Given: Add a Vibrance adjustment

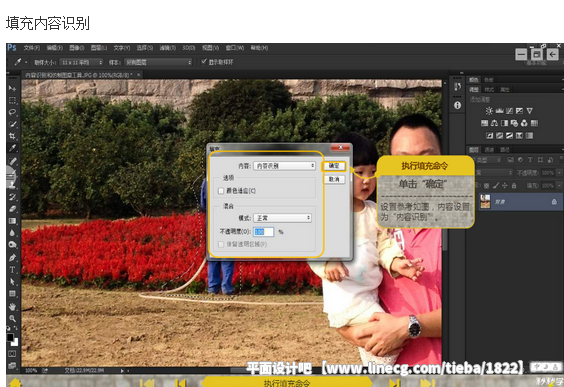Looking at the screenshot, I should point(529,111).
